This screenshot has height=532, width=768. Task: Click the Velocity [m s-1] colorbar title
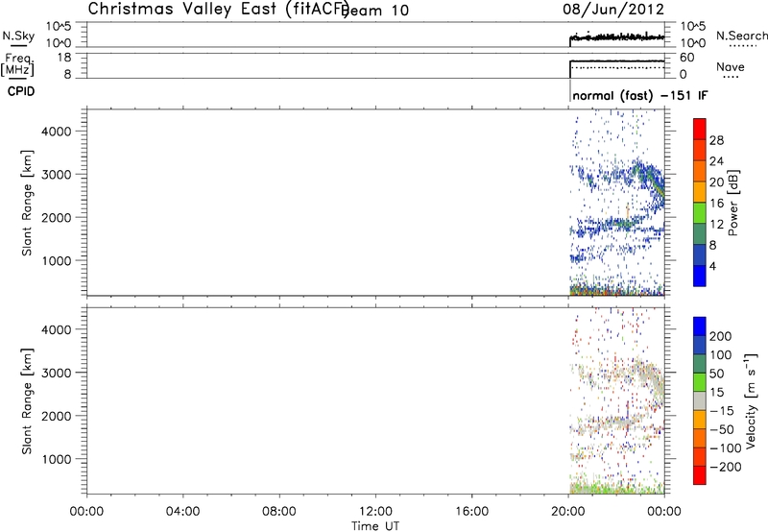pos(751,400)
